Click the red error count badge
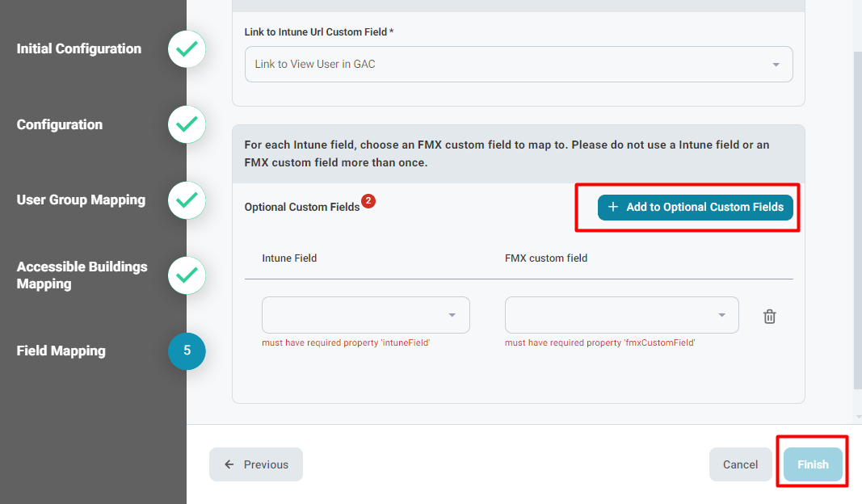The image size is (862, 504). click(x=368, y=200)
